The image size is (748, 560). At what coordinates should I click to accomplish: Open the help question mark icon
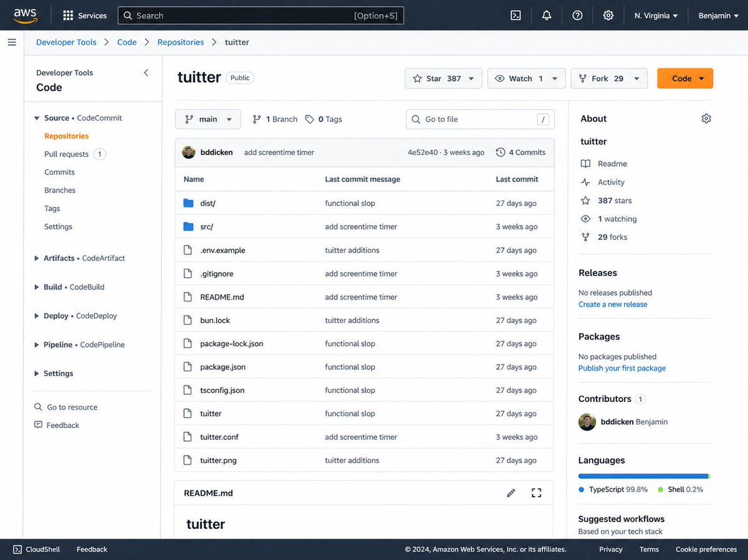tap(577, 16)
